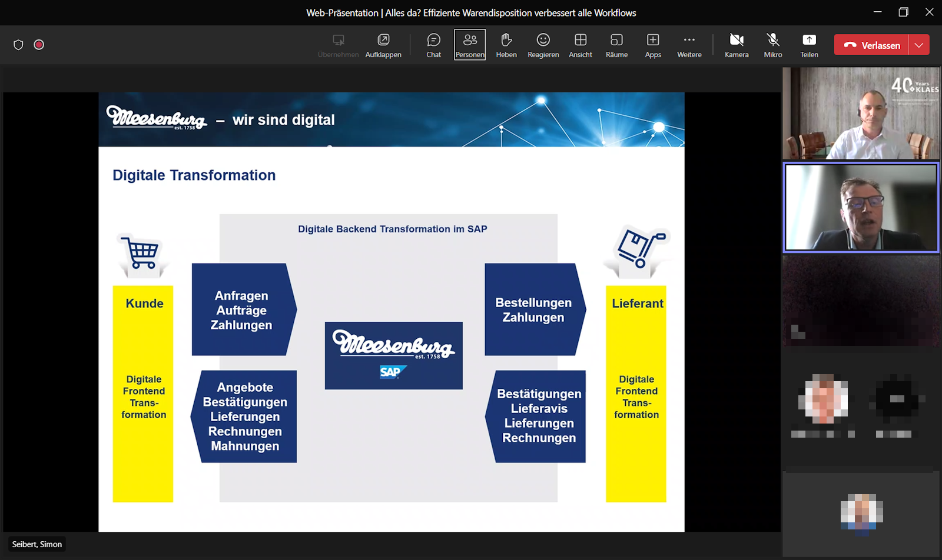The height and width of the screenshot is (560, 942).
Task: Click the 'wir sind digital' slogan
Action: [x=284, y=120]
